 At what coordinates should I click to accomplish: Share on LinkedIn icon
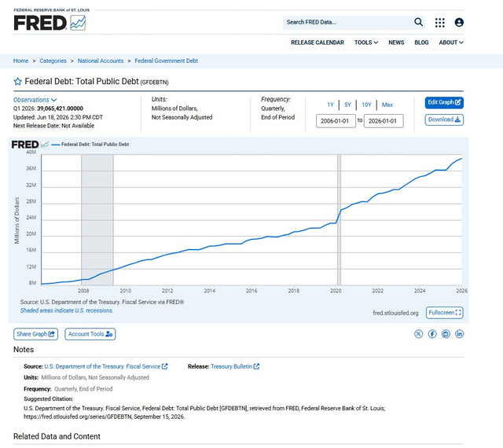tap(459, 334)
